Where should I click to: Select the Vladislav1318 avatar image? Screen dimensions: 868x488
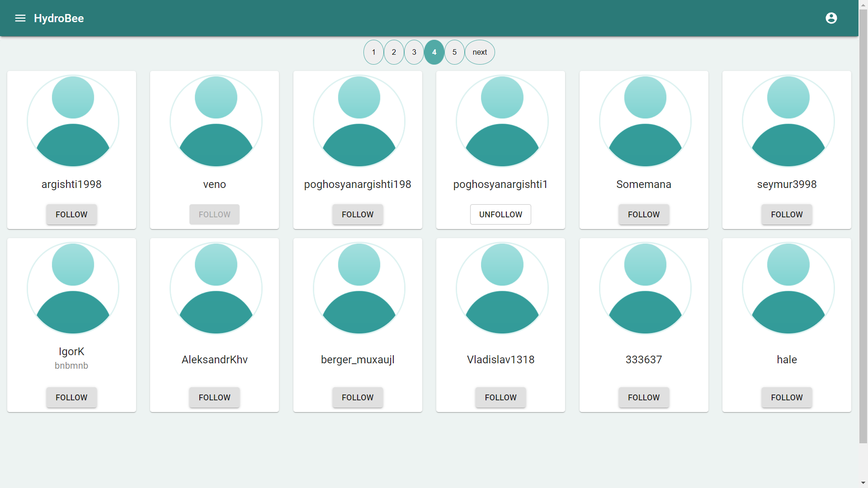(x=501, y=287)
